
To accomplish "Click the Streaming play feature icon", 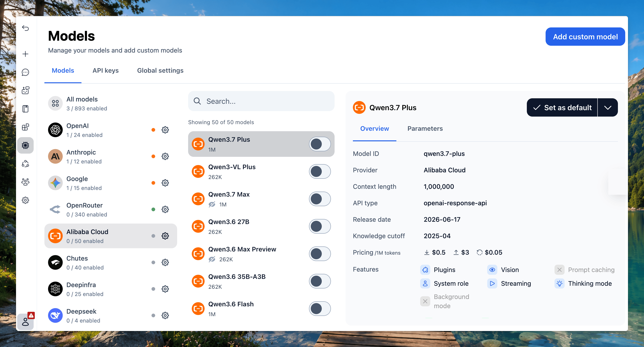I will [x=492, y=283].
